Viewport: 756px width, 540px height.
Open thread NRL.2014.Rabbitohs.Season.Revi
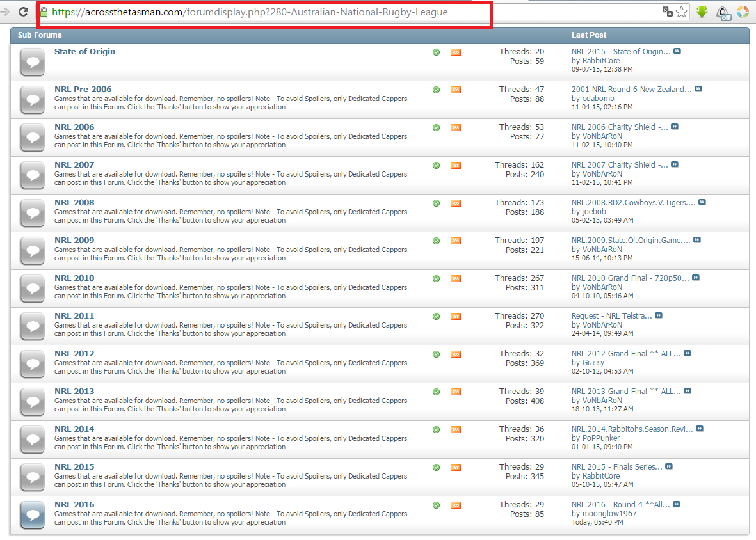pos(632,429)
